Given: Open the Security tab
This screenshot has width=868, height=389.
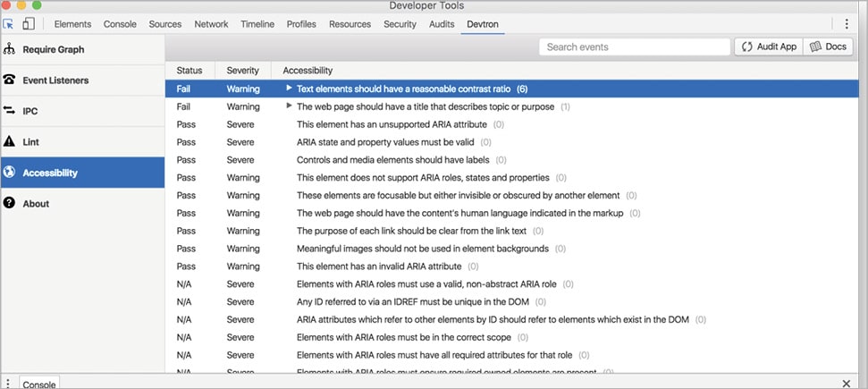Looking at the screenshot, I should pyautogui.click(x=400, y=24).
